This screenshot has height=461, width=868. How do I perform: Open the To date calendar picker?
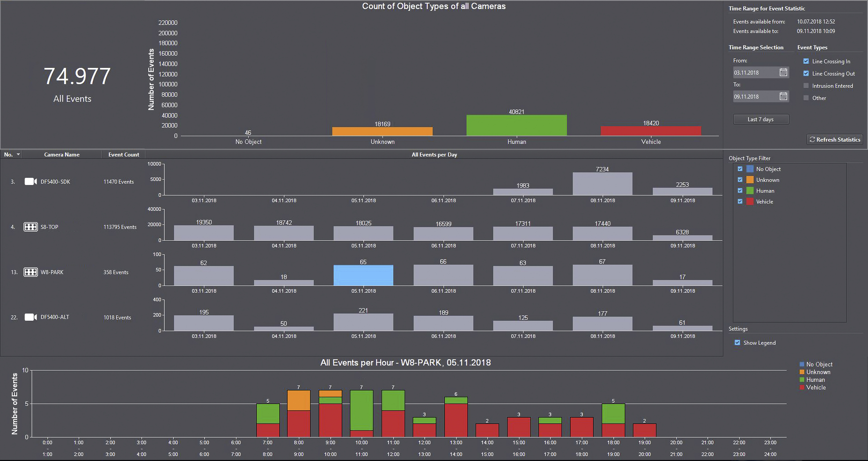(x=784, y=96)
